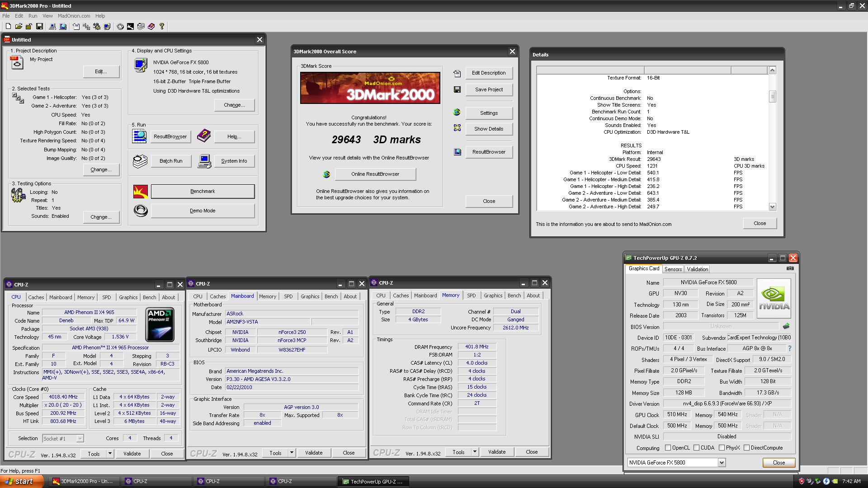
Task: Click the Batch Run stacked toolbar icon
Action: pos(141,27)
